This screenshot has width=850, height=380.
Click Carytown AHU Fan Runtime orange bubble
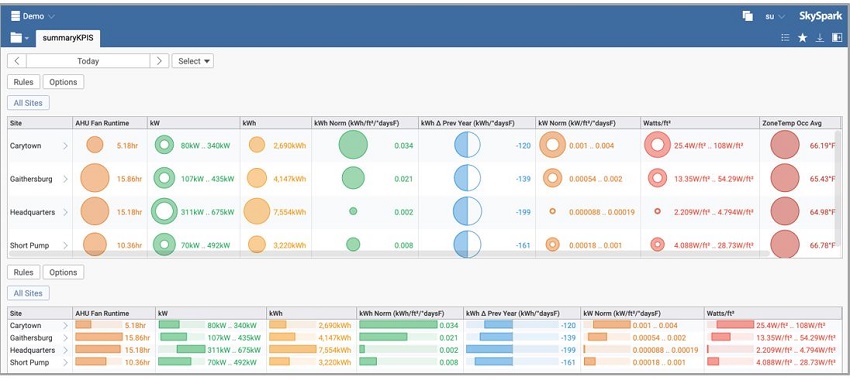[94, 145]
